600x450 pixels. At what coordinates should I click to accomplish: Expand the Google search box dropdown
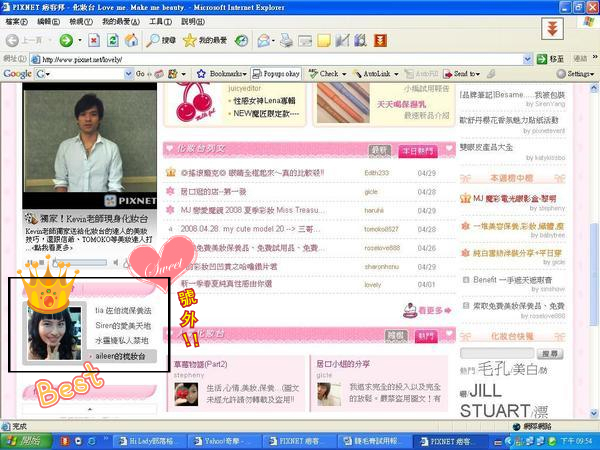click(x=129, y=73)
